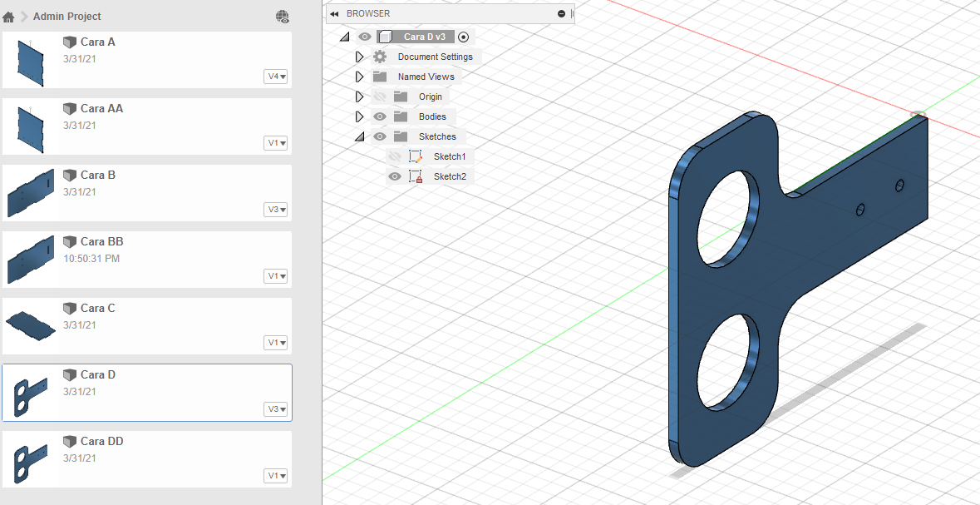Collapse the Sketches folder
Viewport: 980px width, 505px height.
coord(359,136)
